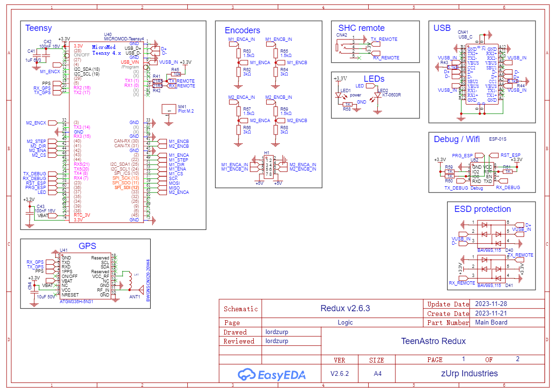Click the create date 2023-11-21

click(491, 313)
